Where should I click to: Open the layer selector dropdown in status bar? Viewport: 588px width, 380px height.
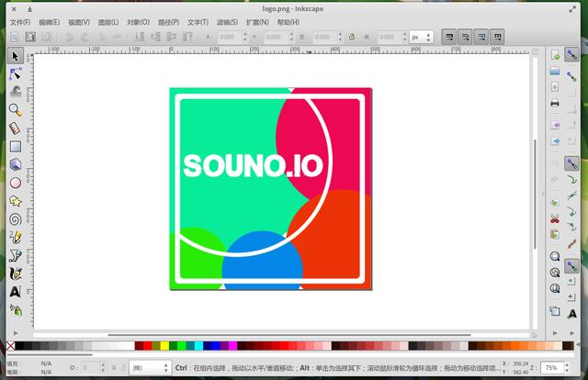[x=150, y=368]
